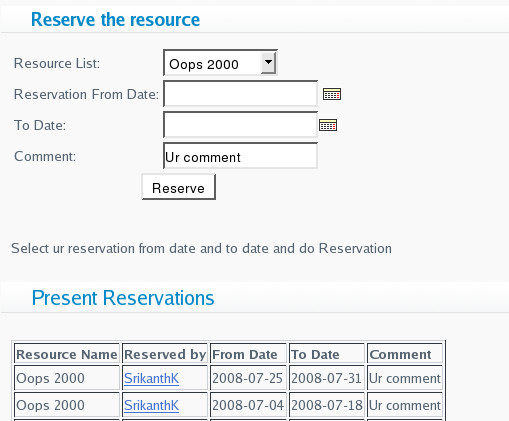Click the 'Resource List:' label
This screenshot has height=421, width=509.
(x=57, y=63)
